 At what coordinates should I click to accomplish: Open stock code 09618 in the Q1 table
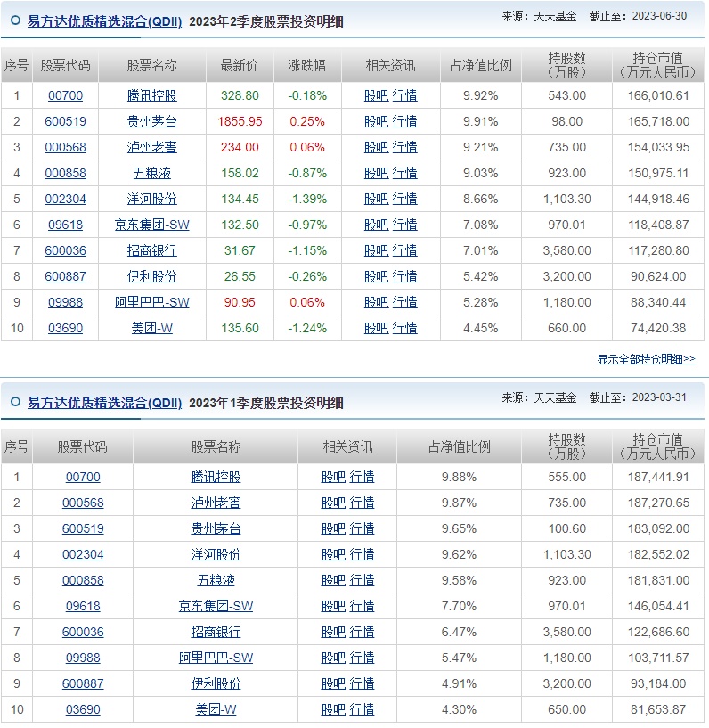point(83,606)
